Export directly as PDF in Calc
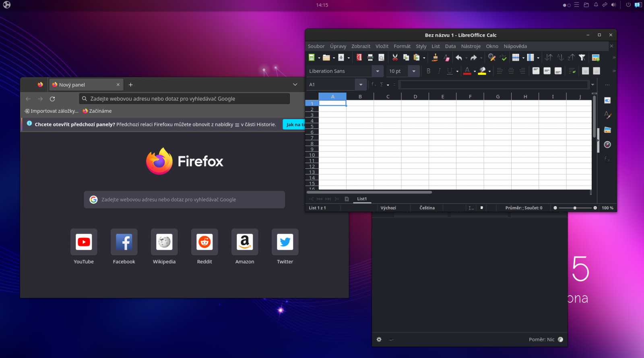 359,58
